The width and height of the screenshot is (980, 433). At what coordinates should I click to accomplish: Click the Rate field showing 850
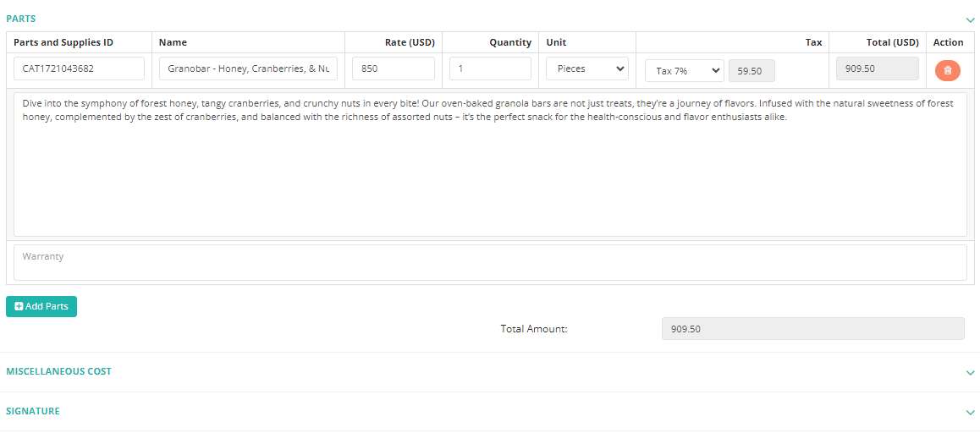click(x=394, y=69)
